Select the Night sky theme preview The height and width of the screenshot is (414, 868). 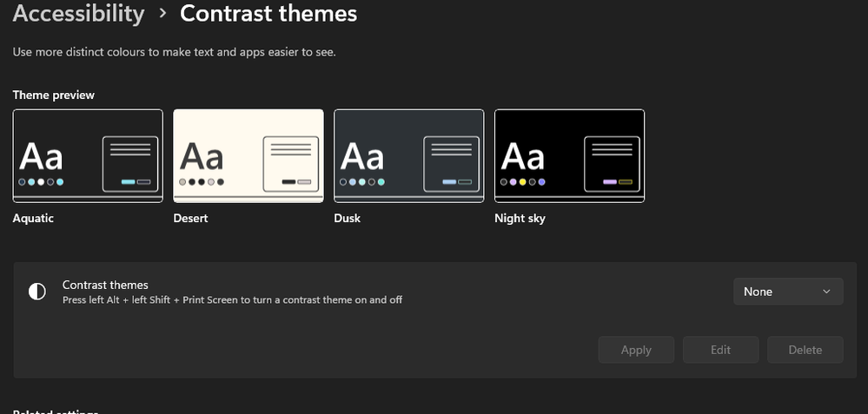570,156
